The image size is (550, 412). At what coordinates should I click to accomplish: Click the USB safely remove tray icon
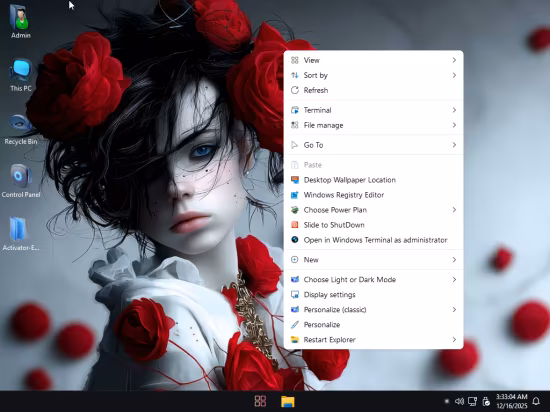(486, 401)
